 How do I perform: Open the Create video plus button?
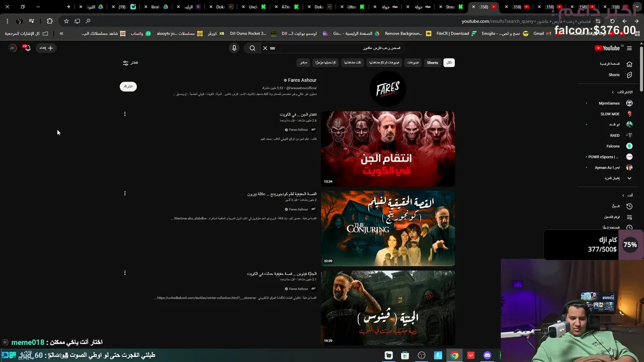coord(46,48)
